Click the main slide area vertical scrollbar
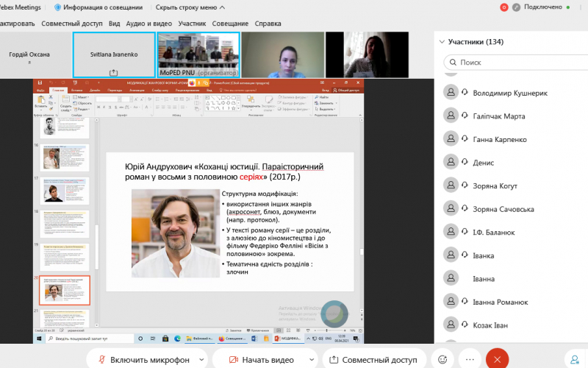This screenshot has width=588, height=368. 362,252
